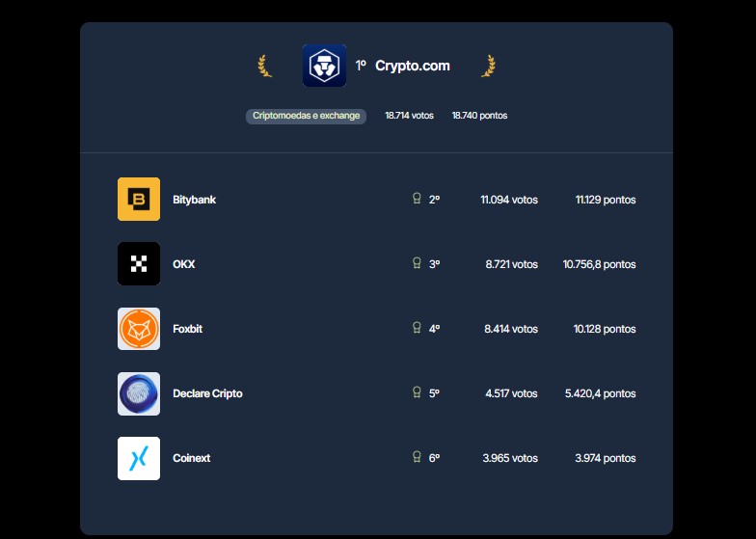The width and height of the screenshot is (756, 539).
Task: Click the 5º rank label
Action: (434, 393)
